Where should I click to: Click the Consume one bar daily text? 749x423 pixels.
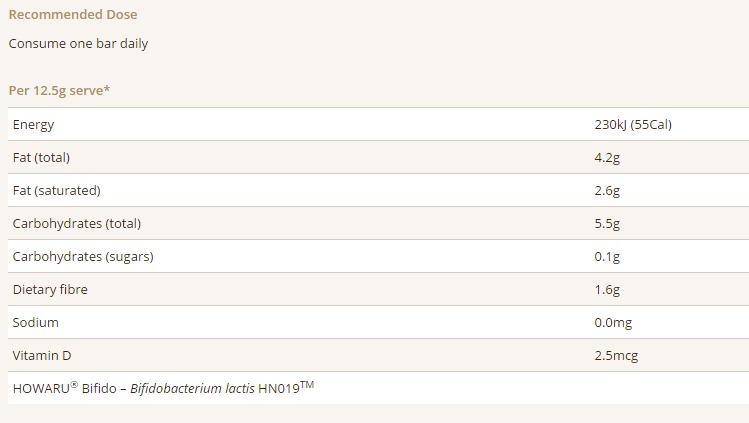pyautogui.click(x=78, y=43)
